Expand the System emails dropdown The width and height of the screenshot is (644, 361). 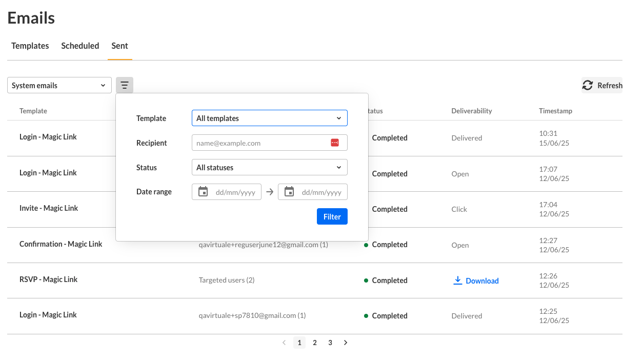coord(59,86)
